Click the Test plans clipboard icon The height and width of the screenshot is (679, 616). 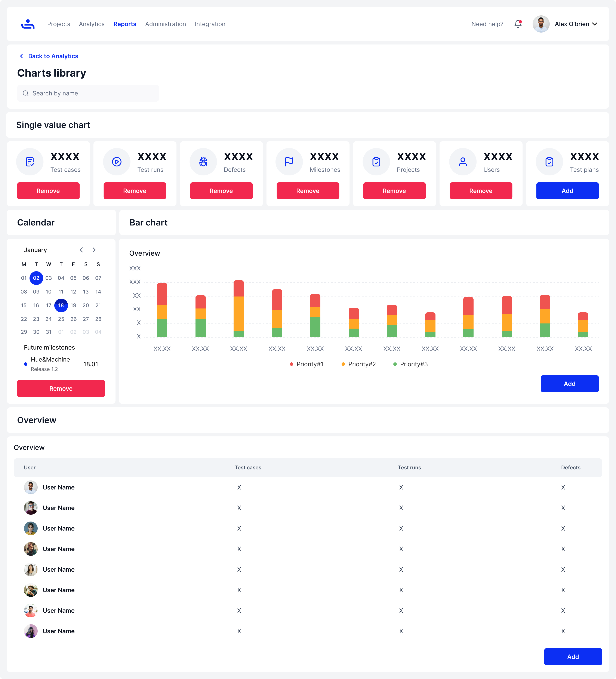click(x=549, y=162)
